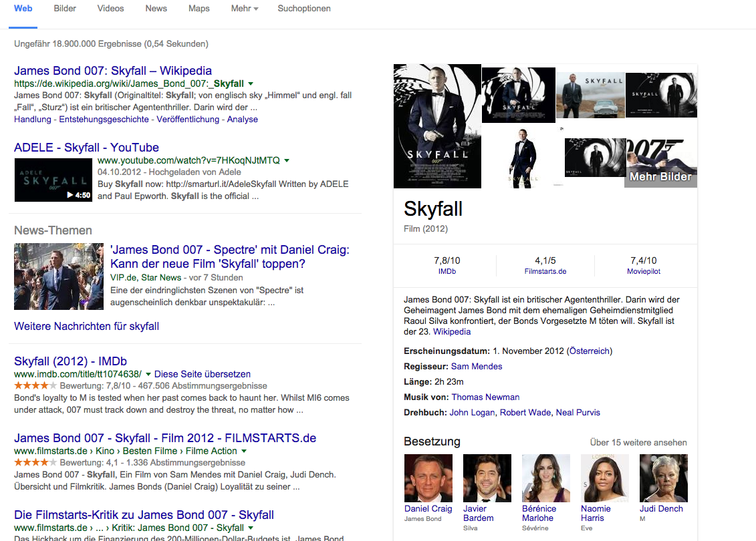Switch to the Bilder tab
Screen dimensions: 756x541
tap(65, 9)
